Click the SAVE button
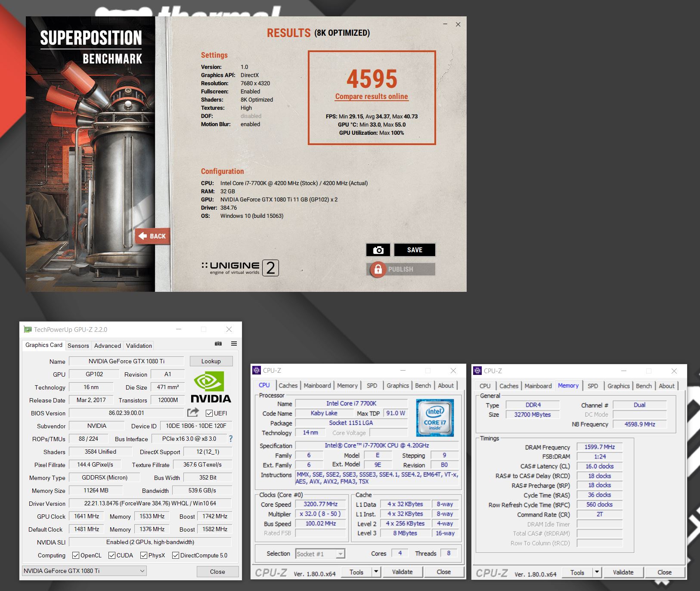This screenshot has width=700, height=591. click(415, 250)
